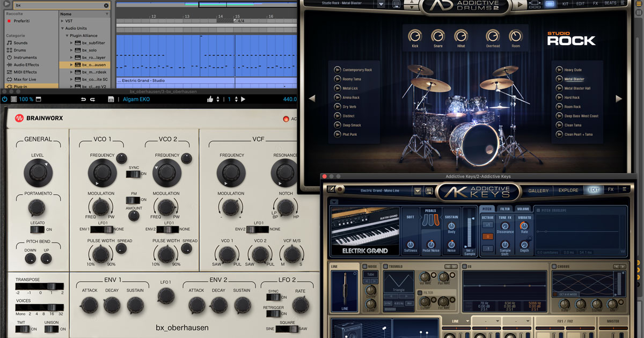Toggle the LEGATO switch

pyautogui.click(x=37, y=230)
